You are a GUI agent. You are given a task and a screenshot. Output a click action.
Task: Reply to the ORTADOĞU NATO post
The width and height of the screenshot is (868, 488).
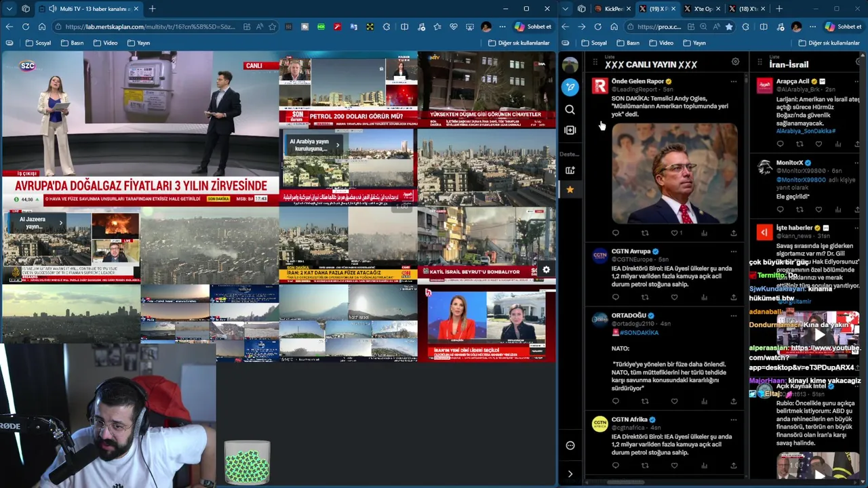tap(616, 401)
